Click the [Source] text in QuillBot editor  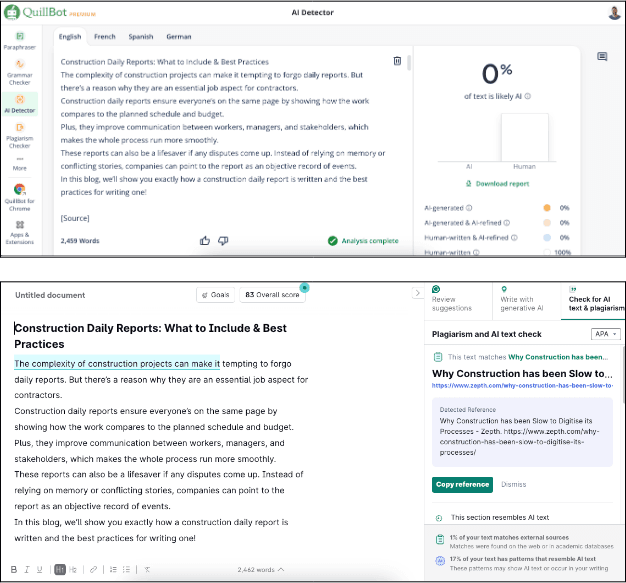(75, 218)
